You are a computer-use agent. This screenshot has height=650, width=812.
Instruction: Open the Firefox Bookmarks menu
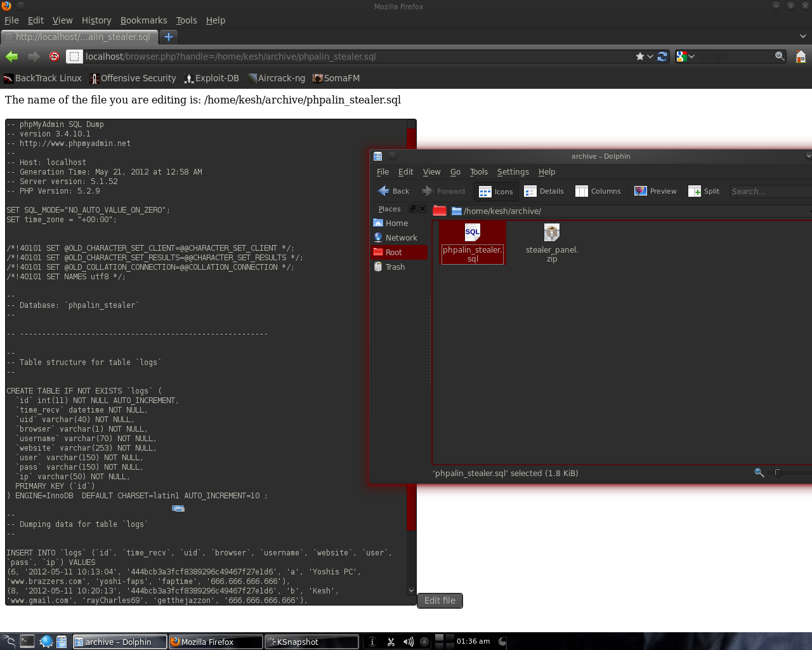(x=143, y=20)
